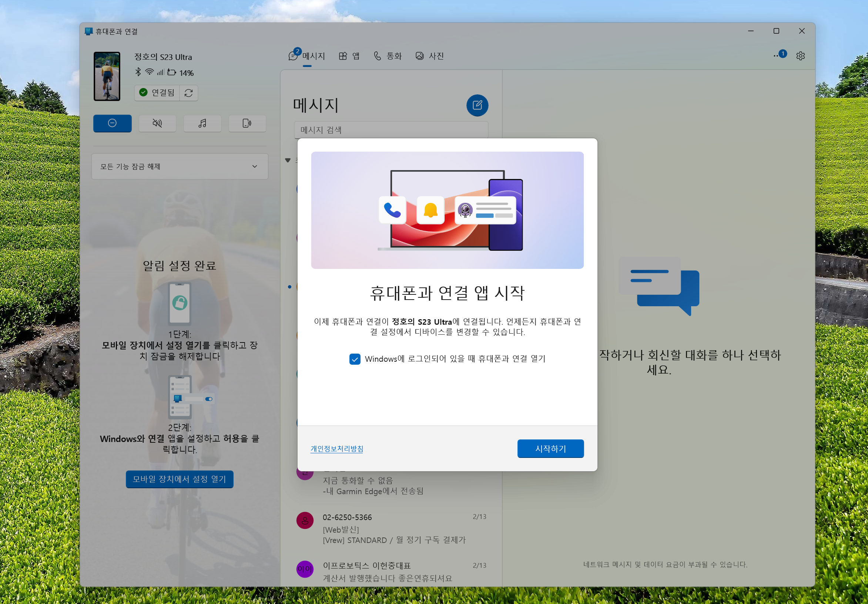Open the 02-6250-5366 conversation
This screenshot has height=604, width=868.
(391, 529)
